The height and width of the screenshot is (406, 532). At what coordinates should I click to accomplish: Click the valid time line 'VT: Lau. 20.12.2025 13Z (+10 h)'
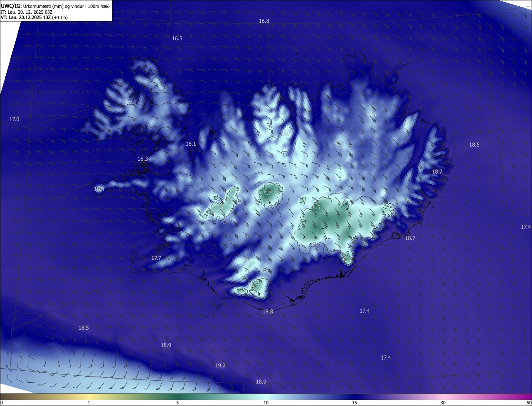coord(34,17)
